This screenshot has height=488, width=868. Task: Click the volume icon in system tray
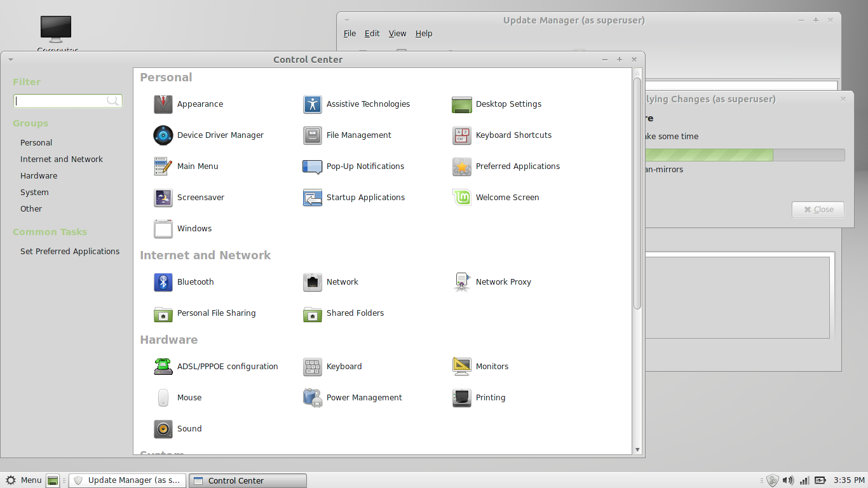[788, 480]
